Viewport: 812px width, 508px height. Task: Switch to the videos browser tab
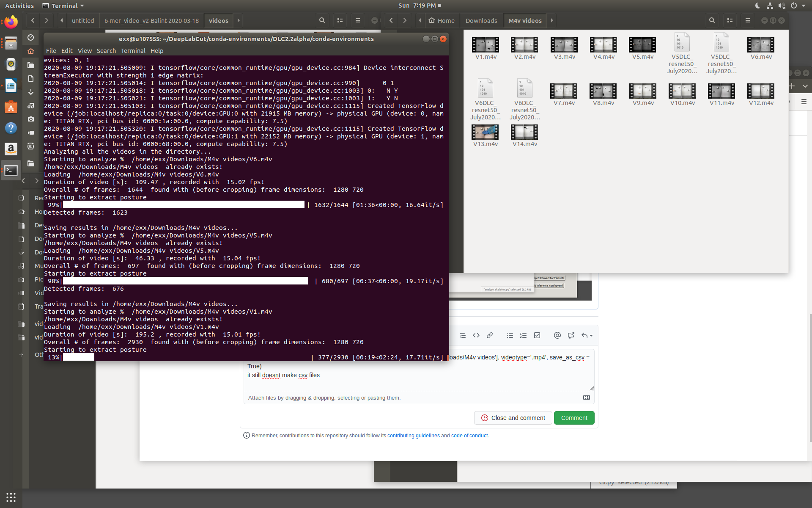[x=219, y=20]
